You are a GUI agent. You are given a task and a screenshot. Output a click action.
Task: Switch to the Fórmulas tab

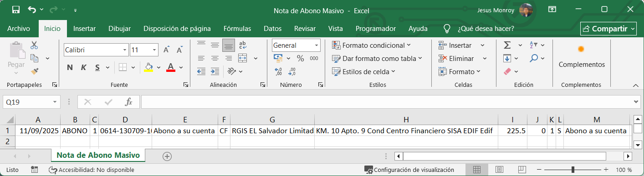237,29
